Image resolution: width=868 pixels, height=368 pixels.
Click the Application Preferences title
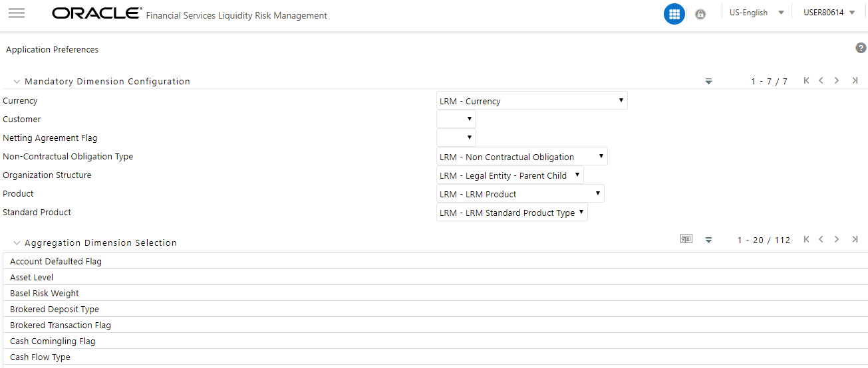(x=52, y=49)
